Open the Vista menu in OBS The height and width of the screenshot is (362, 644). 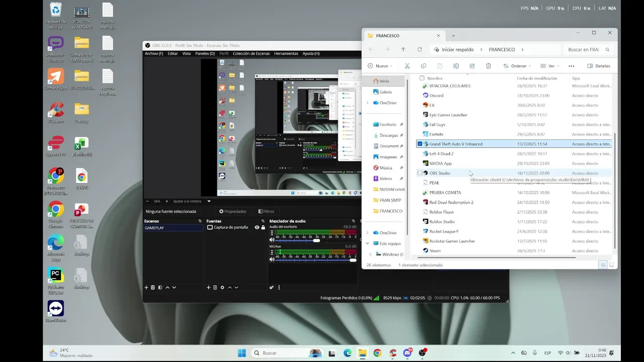[x=186, y=53]
